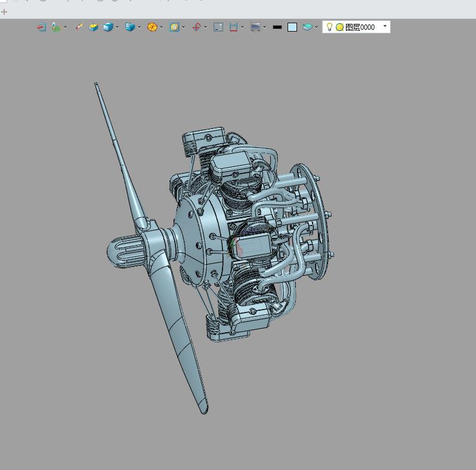Select the eraser tool icon

click(79, 27)
